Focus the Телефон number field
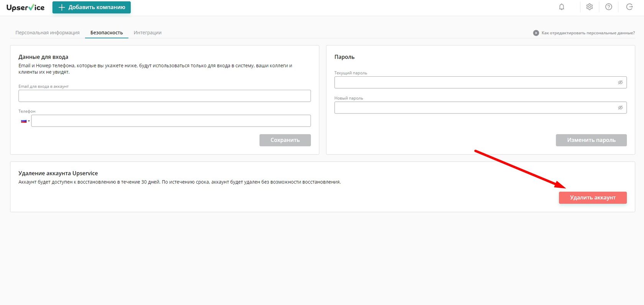This screenshot has height=305, width=644. (x=171, y=121)
